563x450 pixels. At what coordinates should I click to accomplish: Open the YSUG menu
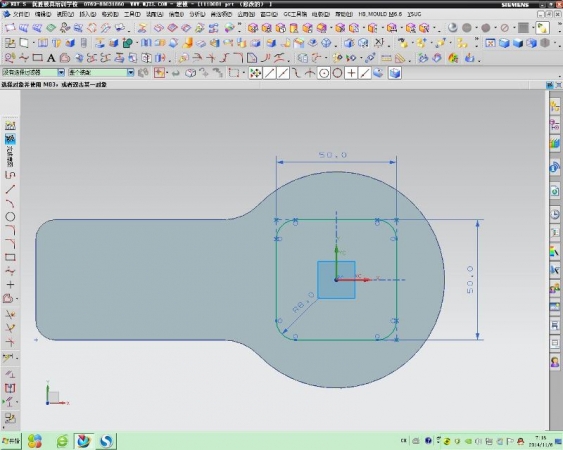[x=414, y=14]
